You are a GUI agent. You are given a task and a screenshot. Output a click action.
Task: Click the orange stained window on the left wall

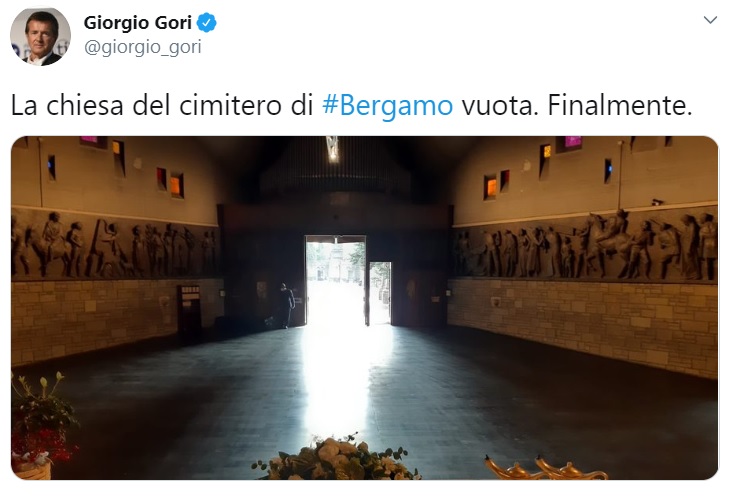pyautogui.click(x=176, y=185)
